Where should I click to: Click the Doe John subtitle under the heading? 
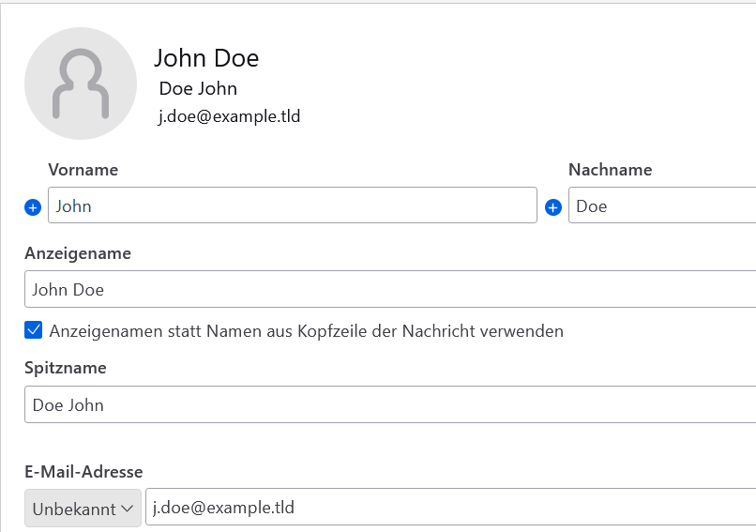coord(198,89)
